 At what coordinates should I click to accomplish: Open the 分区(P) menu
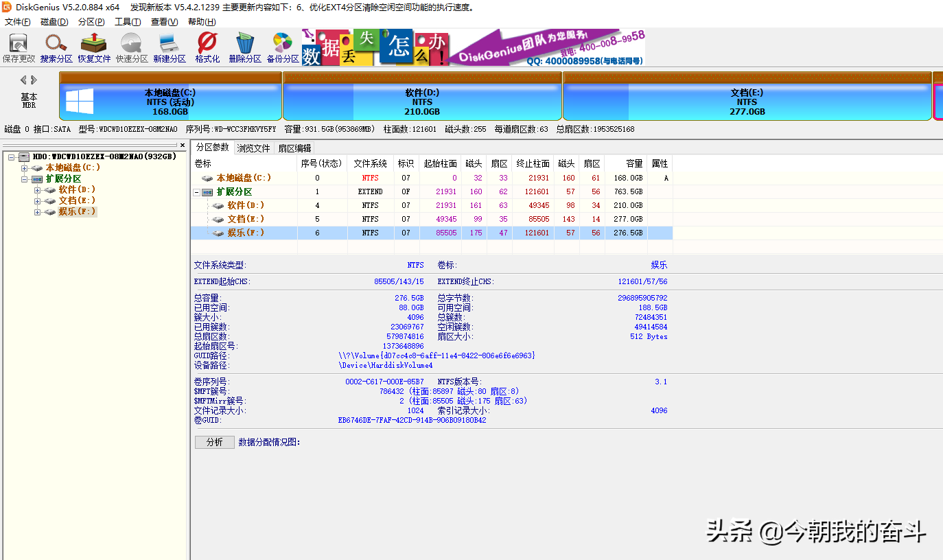[x=91, y=21]
